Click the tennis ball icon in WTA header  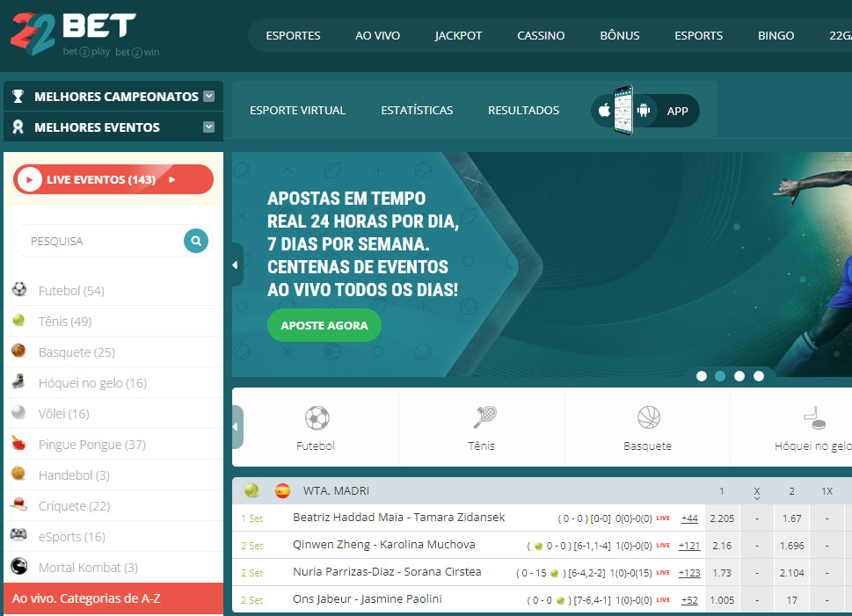[251, 491]
